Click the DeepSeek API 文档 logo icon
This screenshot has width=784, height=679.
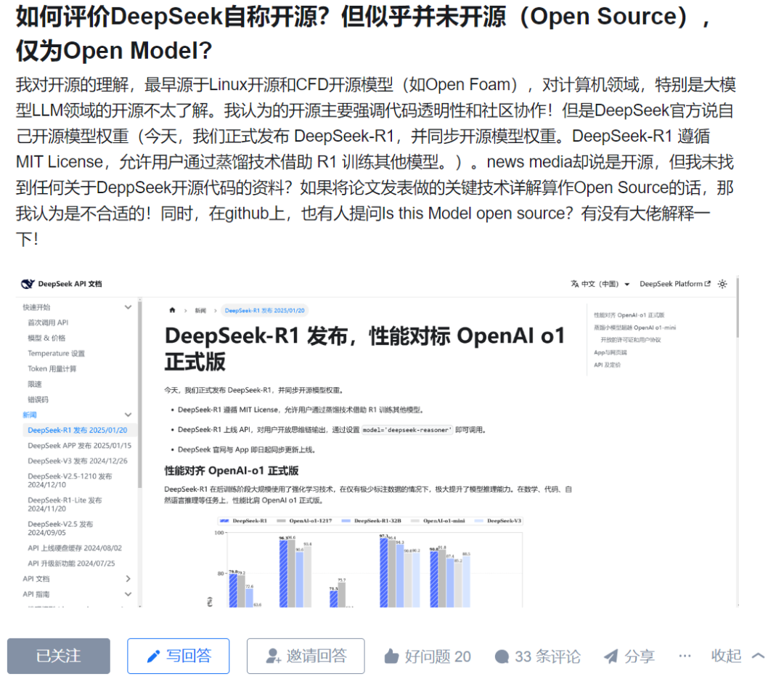(28, 284)
